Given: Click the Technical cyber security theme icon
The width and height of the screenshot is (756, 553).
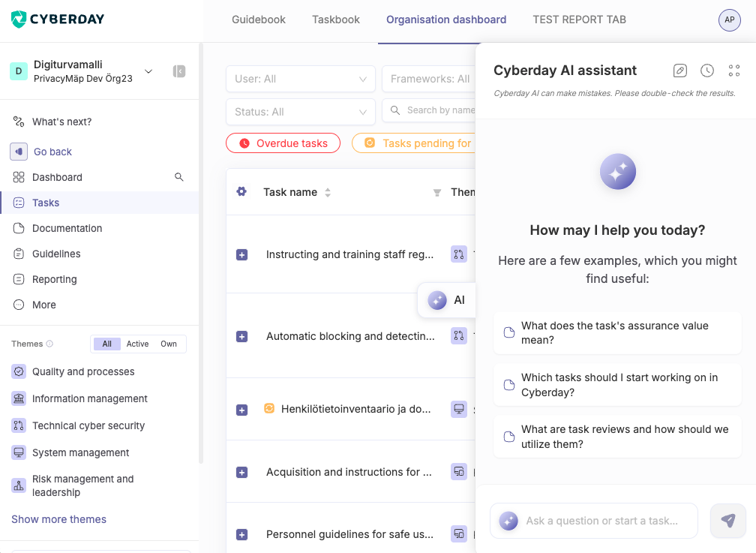Looking at the screenshot, I should pos(19,425).
